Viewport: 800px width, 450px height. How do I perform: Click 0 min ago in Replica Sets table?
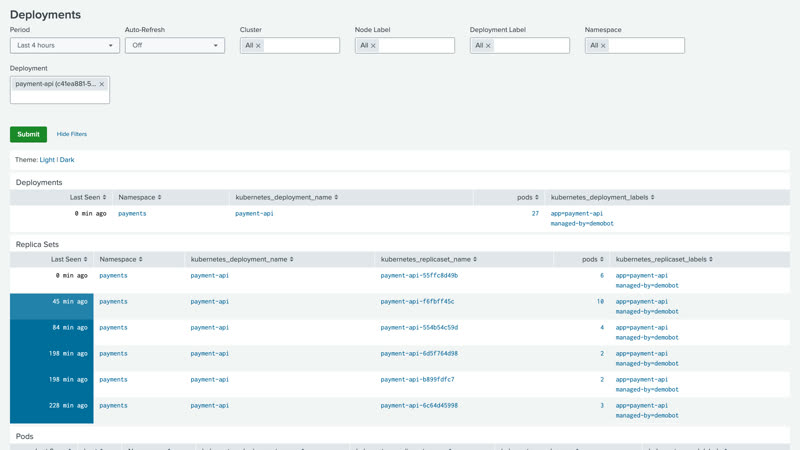[71, 276]
